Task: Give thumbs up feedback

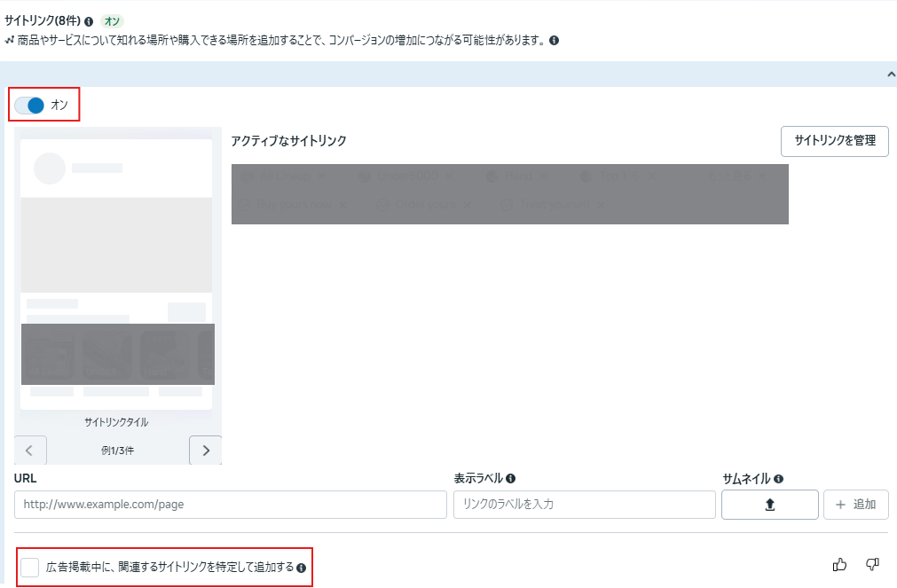Action: [x=839, y=565]
